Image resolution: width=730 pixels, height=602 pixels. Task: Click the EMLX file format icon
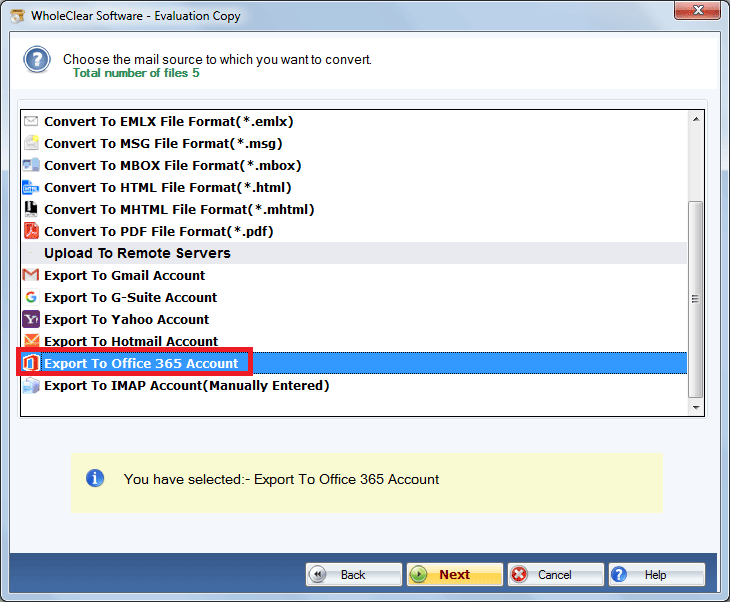pos(31,121)
